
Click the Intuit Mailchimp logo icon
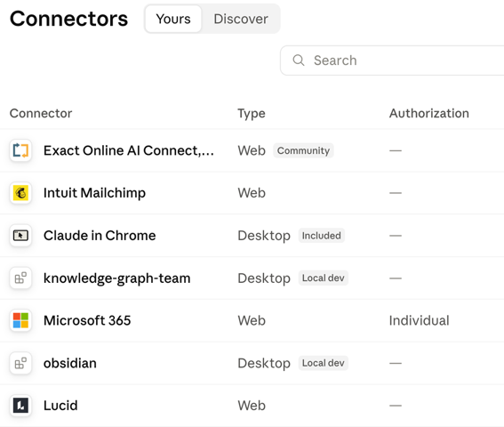20,193
